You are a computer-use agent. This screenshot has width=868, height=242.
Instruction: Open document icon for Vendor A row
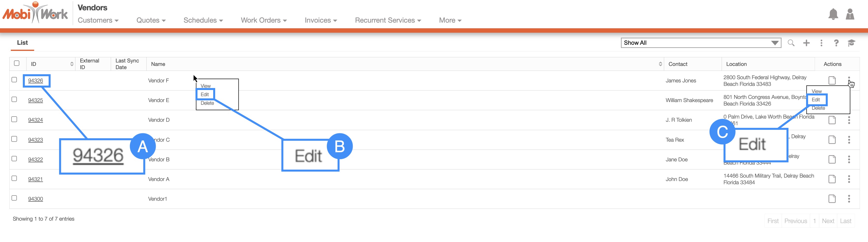click(x=832, y=179)
